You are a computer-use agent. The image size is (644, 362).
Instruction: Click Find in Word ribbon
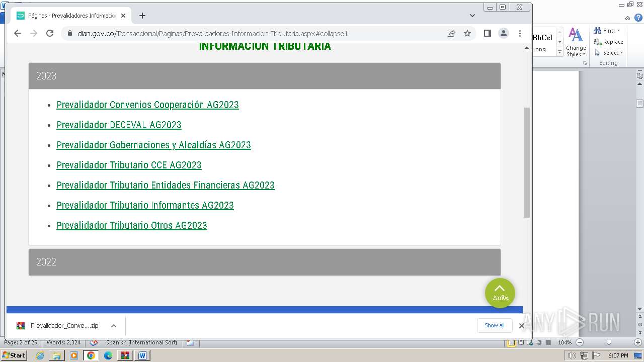(x=607, y=31)
